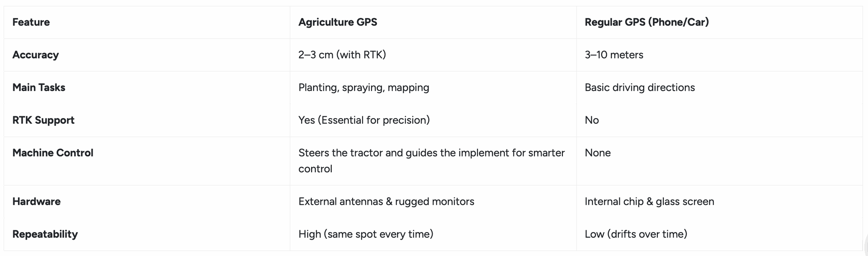Click the Regular GPS (Phone/Car) header
Image resolution: width=868 pixels, height=256 pixels.
click(x=646, y=22)
